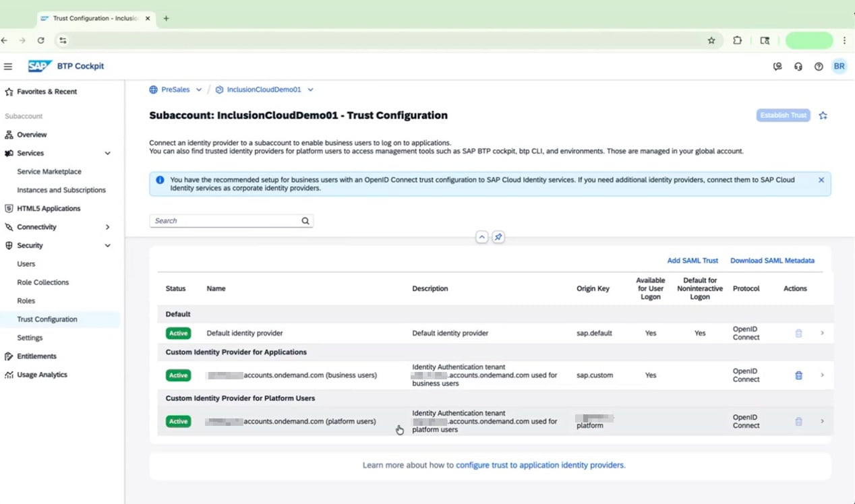Pin the header with pin button
The height and width of the screenshot is (504, 855).
[498, 237]
